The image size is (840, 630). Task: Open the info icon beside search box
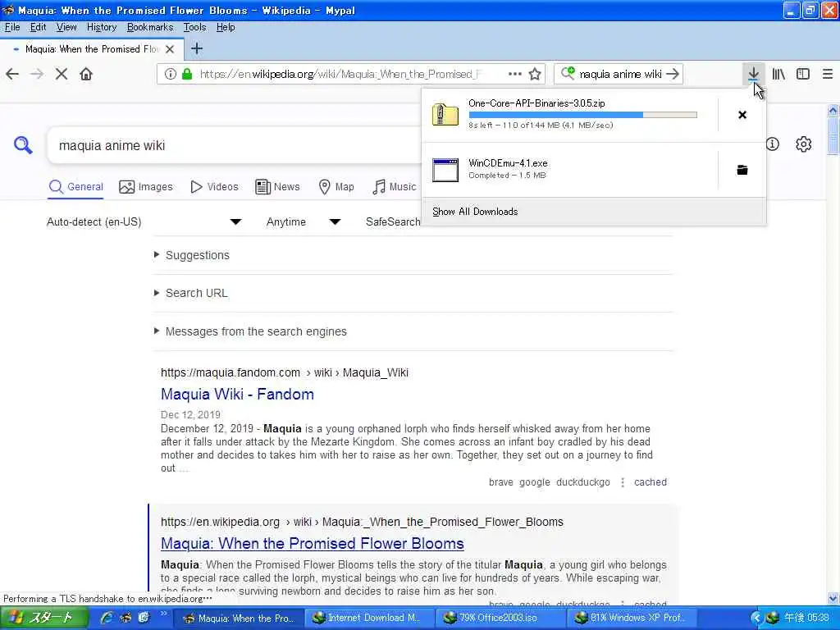(772, 144)
